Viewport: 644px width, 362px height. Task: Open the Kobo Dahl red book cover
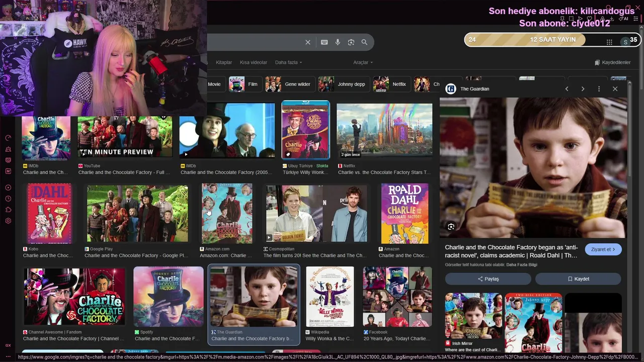[x=49, y=213]
